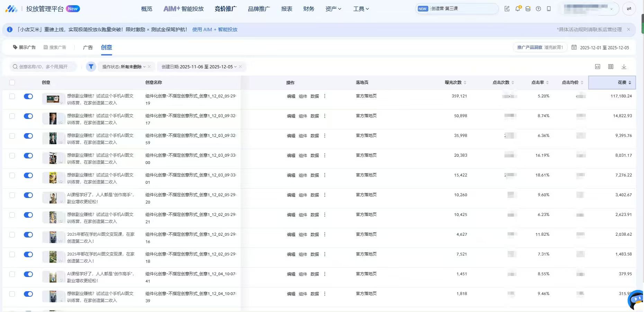Open the help question mark icon
The width and height of the screenshot is (644, 312).
(x=538, y=9)
